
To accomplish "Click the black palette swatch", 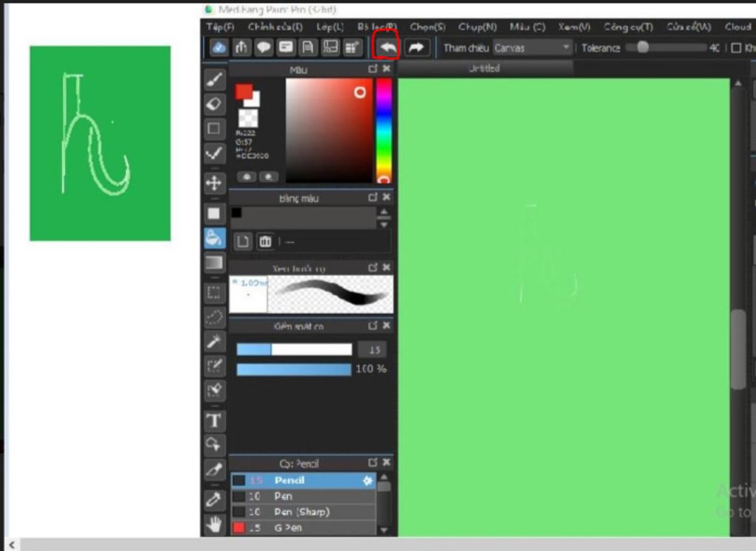I will pyautogui.click(x=236, y=212).
